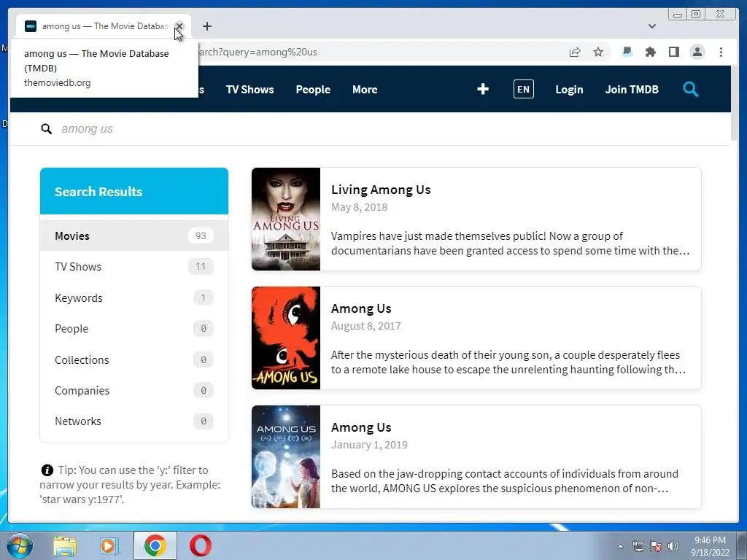Launch Opera from the taskbar
Viewport: 747px width, 560px height.
[x=200, y=545]
